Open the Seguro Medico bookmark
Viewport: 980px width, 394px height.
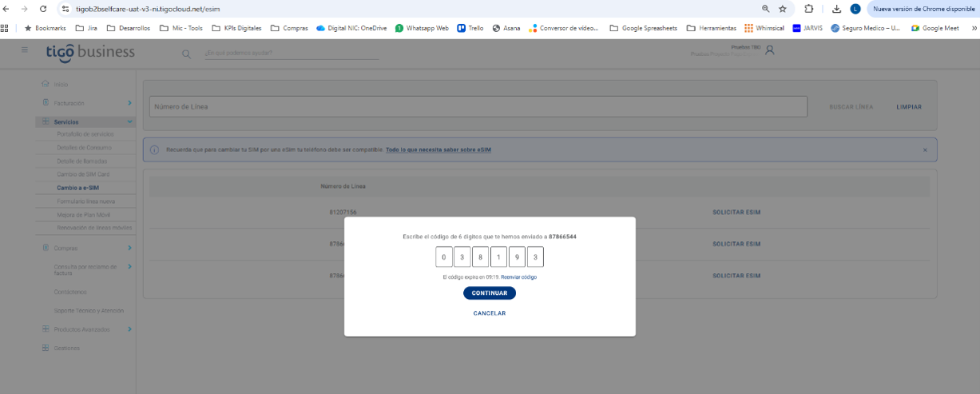pyautogui.click(x=865, y=28)
